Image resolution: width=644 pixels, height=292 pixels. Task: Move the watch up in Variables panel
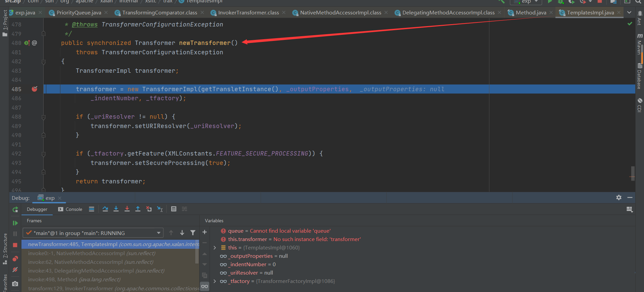(x=205, y=254)
